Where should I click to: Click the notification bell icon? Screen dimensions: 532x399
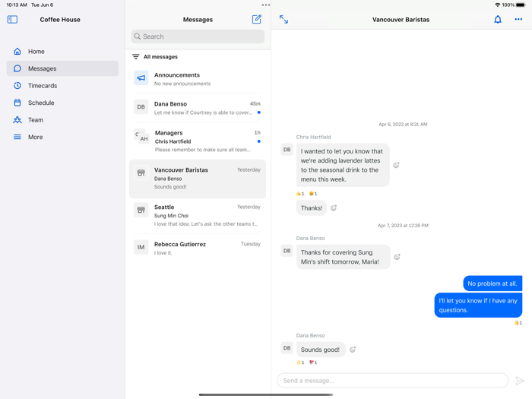[497, 19]
